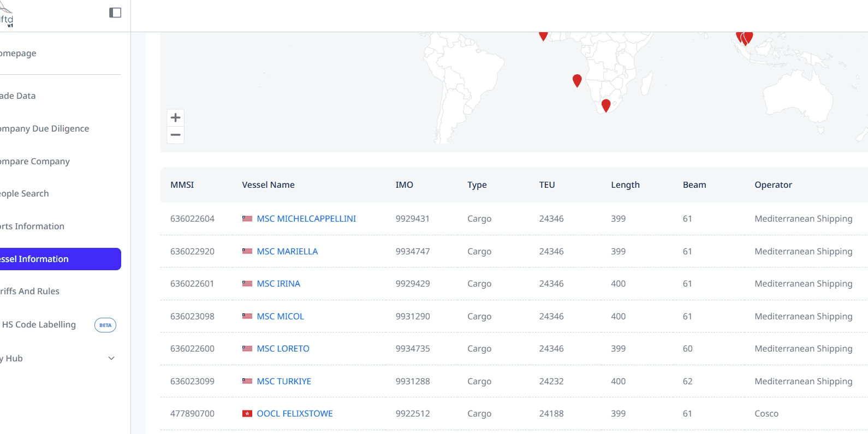
Task: Zoom out on the map
Action: point(175,135)
